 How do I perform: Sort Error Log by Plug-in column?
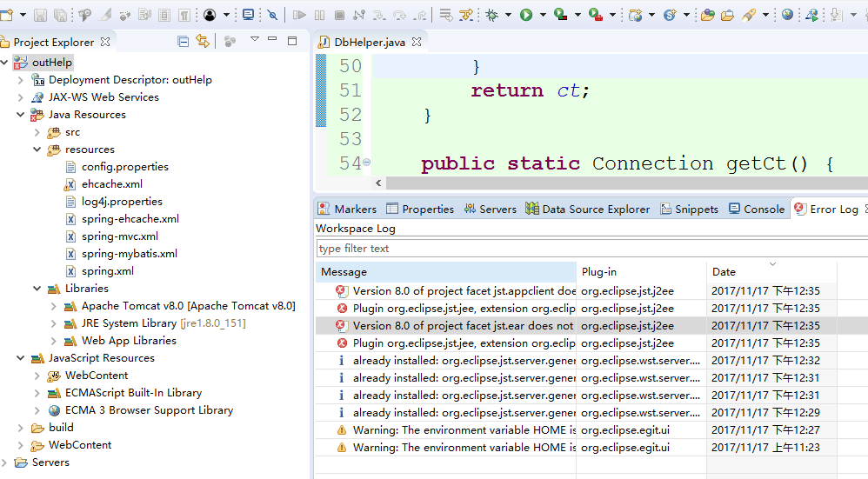click(x=642, y=271)
